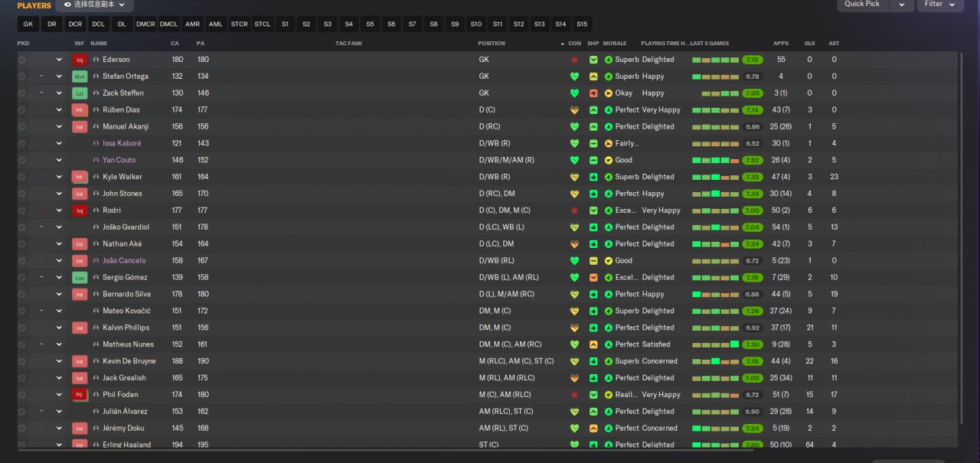Select the S1 substitute slot tab
980x463 pixels.
click(x=286, y=24)
